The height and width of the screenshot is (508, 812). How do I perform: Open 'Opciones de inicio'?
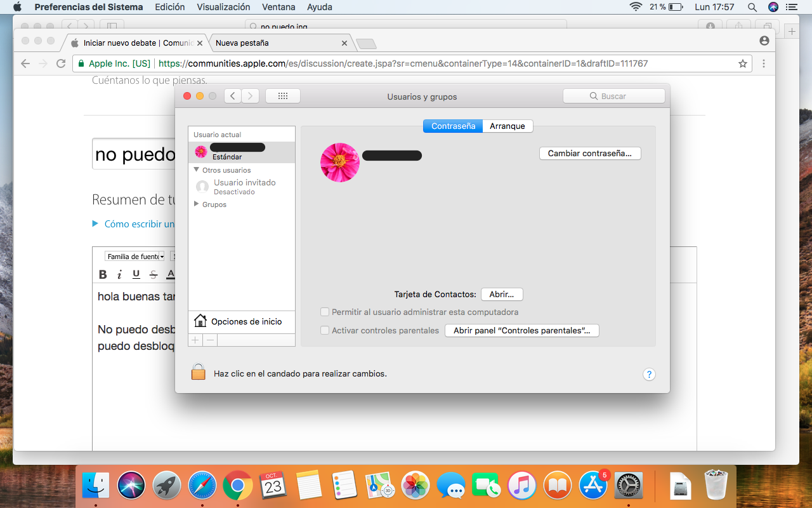[x=242, y=321]
